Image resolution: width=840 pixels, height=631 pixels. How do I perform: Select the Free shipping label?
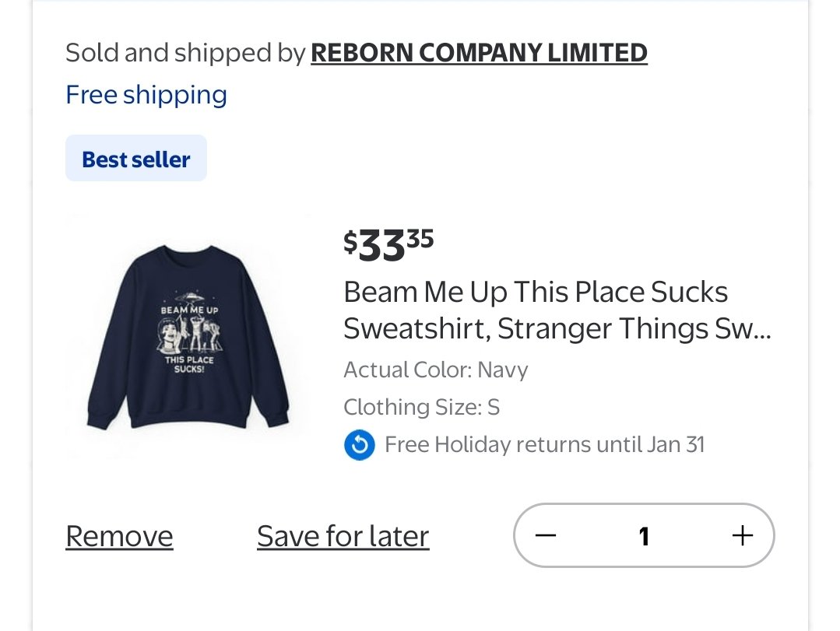(x=146, y=95)
